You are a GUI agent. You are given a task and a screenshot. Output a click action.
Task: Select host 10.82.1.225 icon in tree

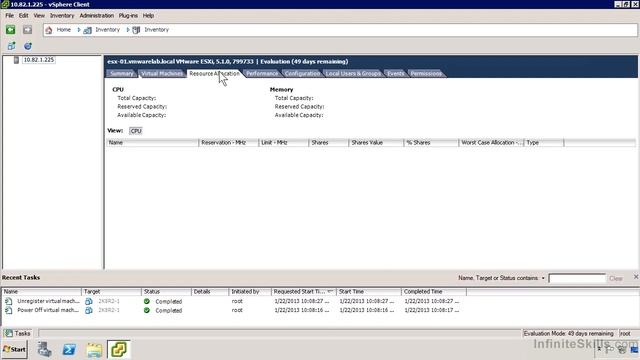coord(16,60)
